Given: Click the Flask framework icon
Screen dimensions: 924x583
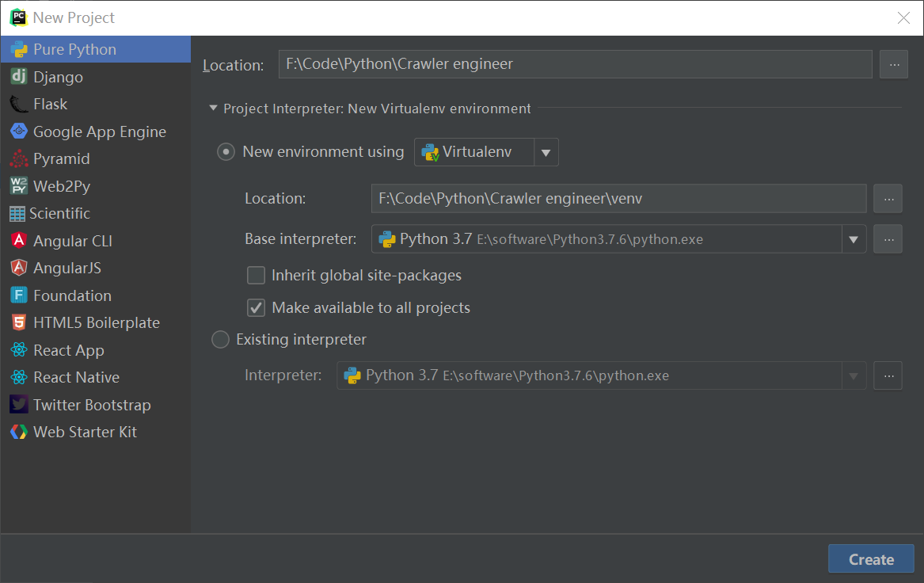Looking at the screenshot, I should [19, 104].
